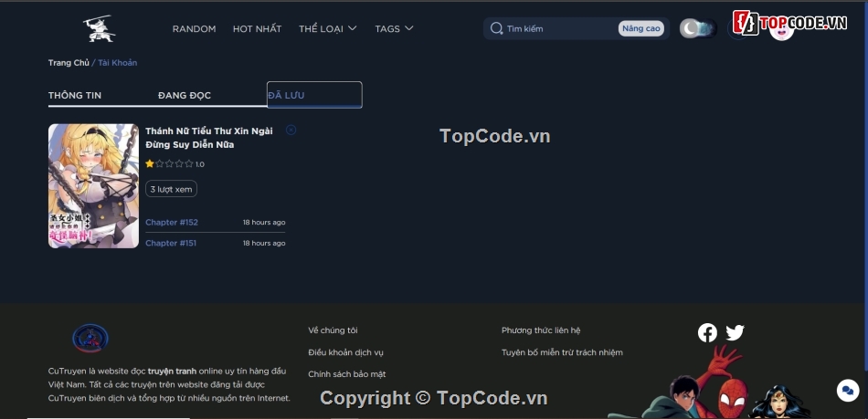This screenshot has height=419, width=868.
Task: Go to Trang Chủ breadcrumb link
Action: (69, 62)
